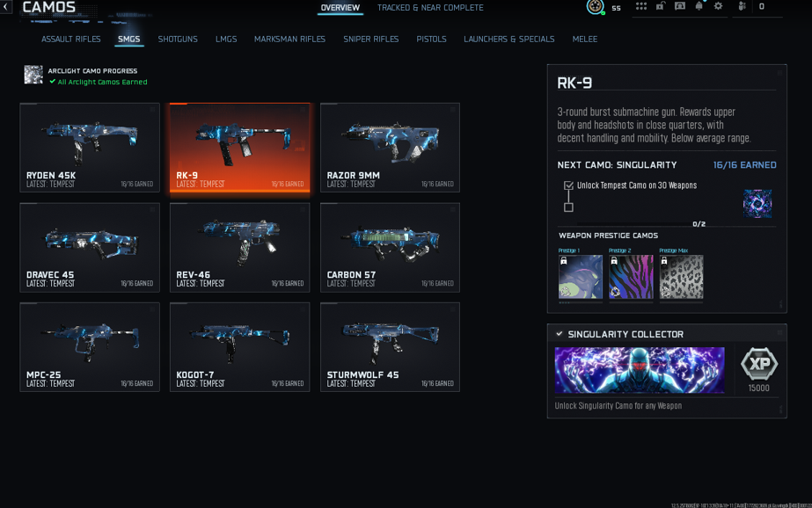Click the currency count 0 in top bar
Image resolution: width=812 pixels, height=508 pixels.
pos(761,7)
